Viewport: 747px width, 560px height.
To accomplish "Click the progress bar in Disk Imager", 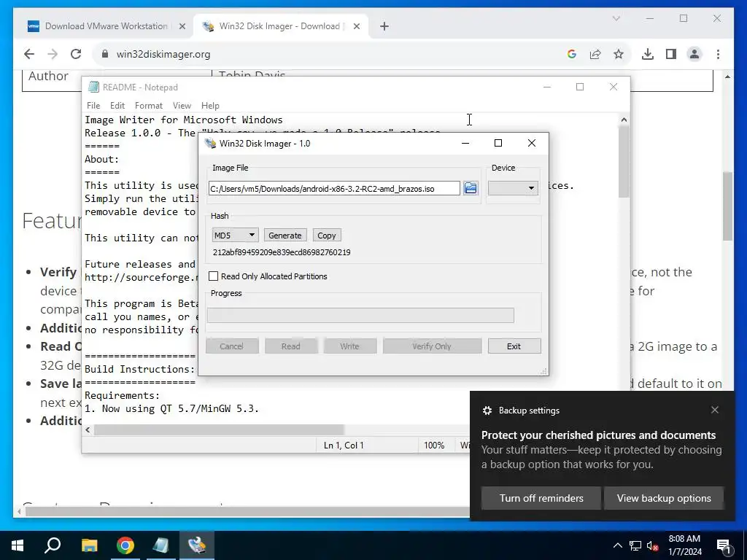I will 360,315.
